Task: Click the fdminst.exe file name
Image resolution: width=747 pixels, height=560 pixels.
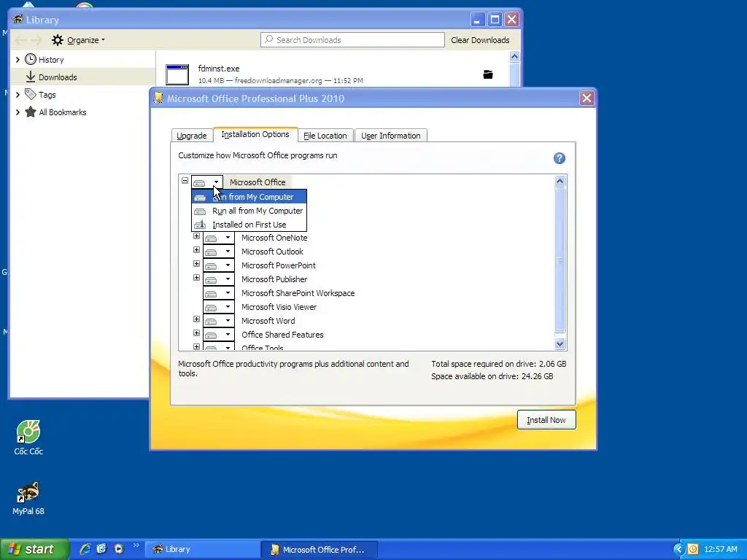Action: [x=219, y=69]
